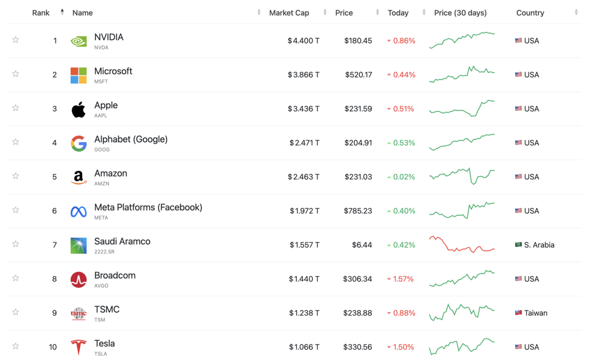Screen dimensions: 589x364
Task: Star Meta Platforms as favorite
Action: pos(16,210)
